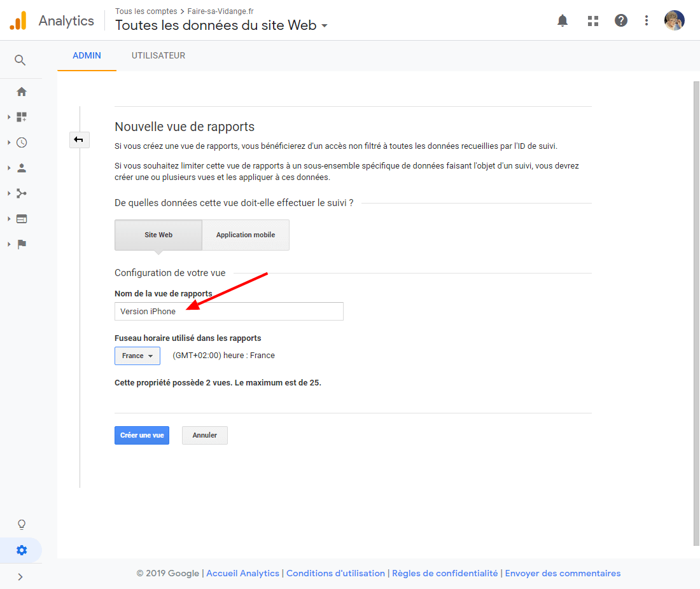Open Customization dashboards icon in sidebar
This screenshot has height=589, width=700.
(x=22, y=117)
